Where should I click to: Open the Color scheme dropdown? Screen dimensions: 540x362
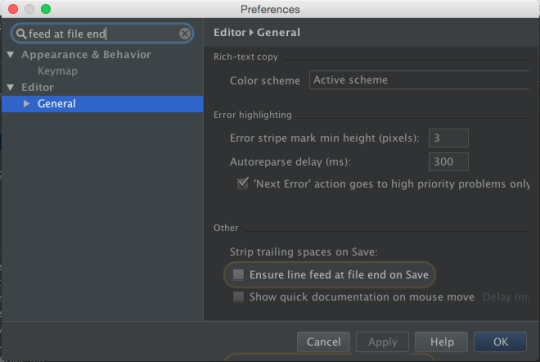coord(419,80)
